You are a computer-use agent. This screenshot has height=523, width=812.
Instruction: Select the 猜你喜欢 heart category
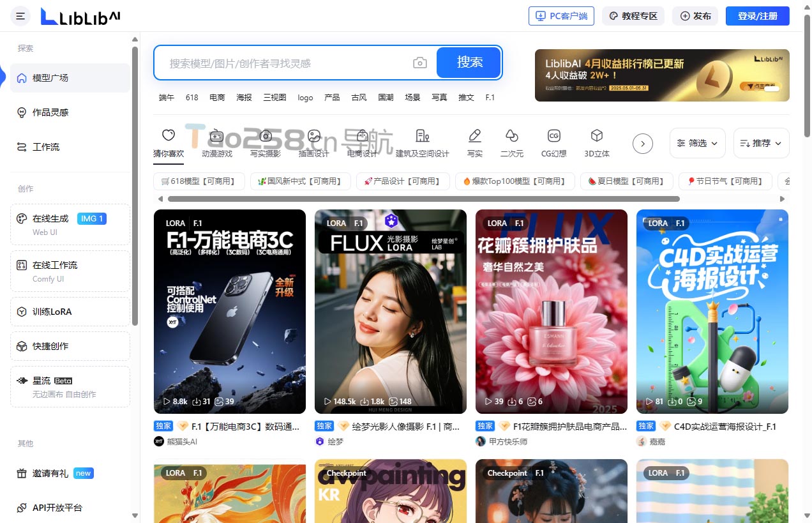click(x=169, y=143)
